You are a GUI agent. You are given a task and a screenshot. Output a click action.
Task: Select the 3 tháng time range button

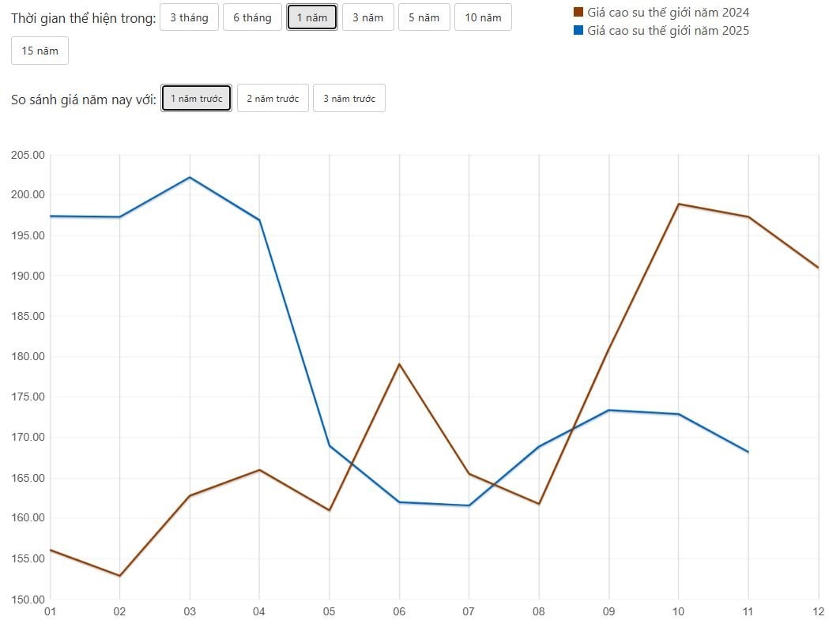[x=189, y=17]
